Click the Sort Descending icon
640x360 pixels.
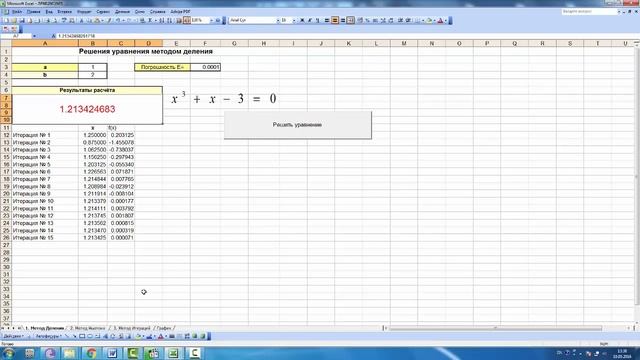click(x=170, y=20)
